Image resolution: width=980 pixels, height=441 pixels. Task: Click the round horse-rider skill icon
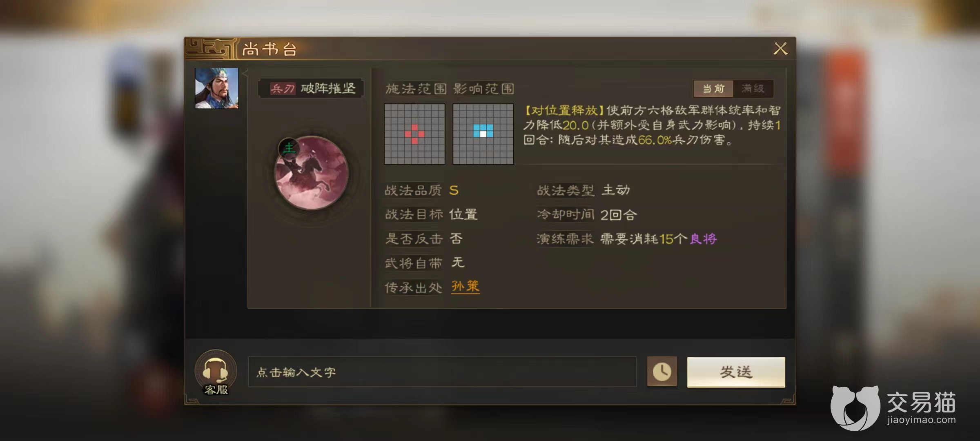click(x=312, y=173)
